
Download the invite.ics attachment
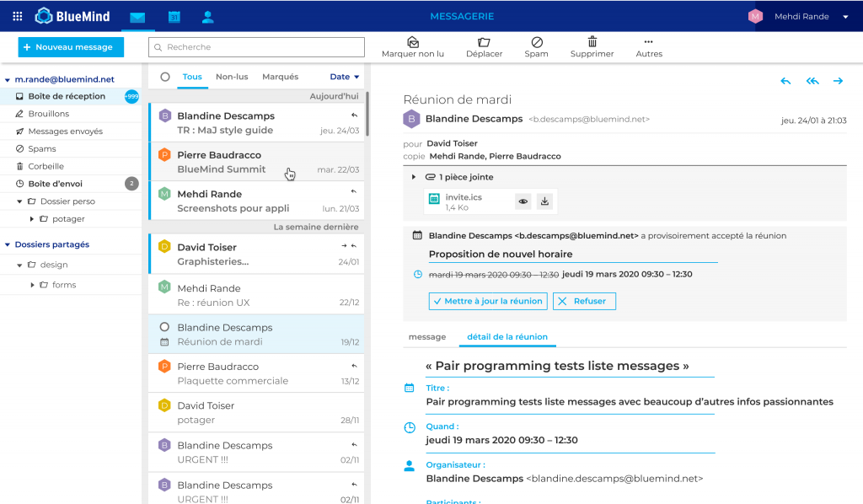[544, 201]
